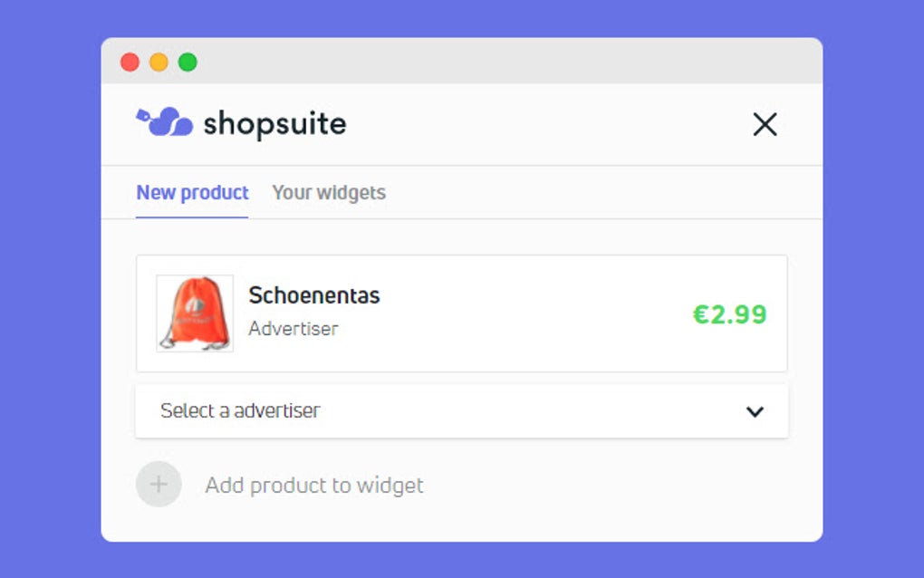Click the green traffic light button
The height and width of the screenshot is (578, 924).
pos(188,62)
